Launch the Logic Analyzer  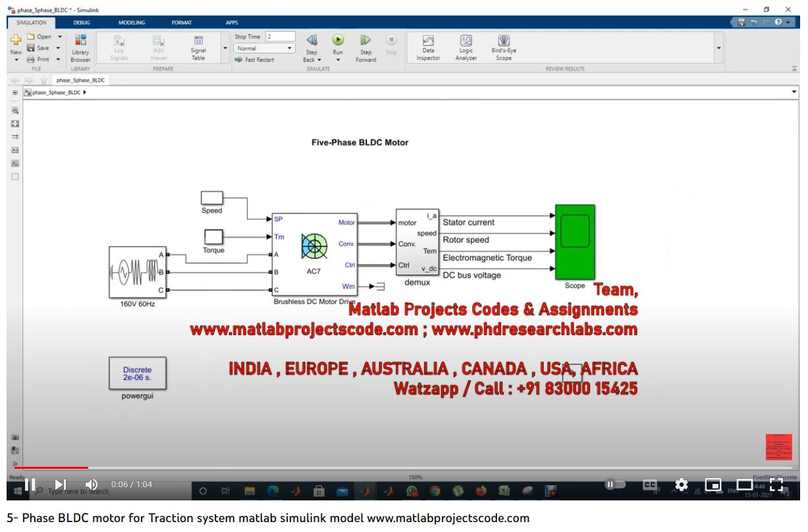[466, 41]
